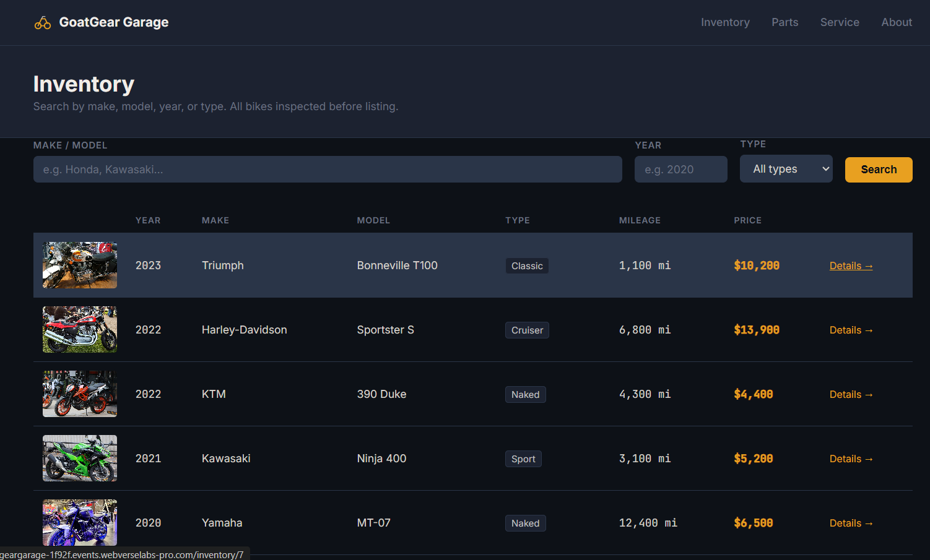This screenshot has width=930, height=560.
Task: Click the Search button
Action: pos(879,170)
